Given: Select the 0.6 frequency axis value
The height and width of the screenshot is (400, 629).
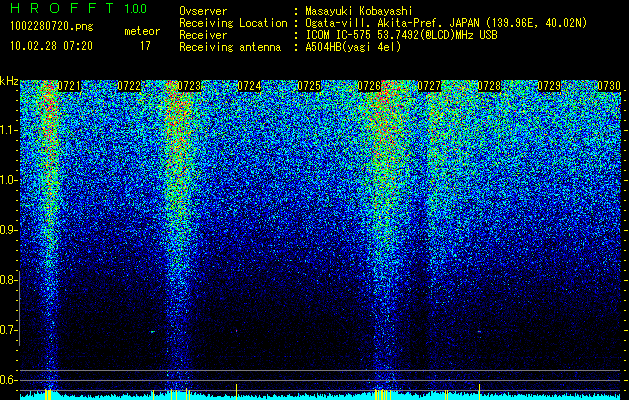Looking at the screenshot, I should [x=8, y=380].
